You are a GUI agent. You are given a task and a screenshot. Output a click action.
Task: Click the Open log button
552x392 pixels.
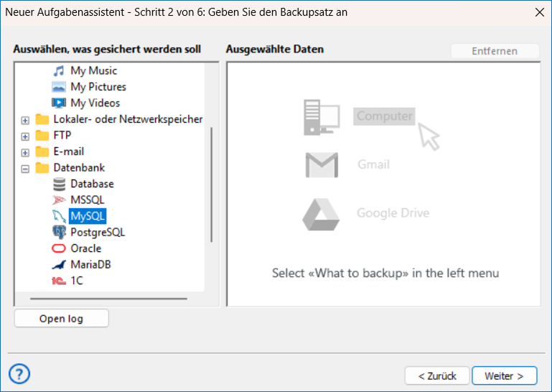62,318
